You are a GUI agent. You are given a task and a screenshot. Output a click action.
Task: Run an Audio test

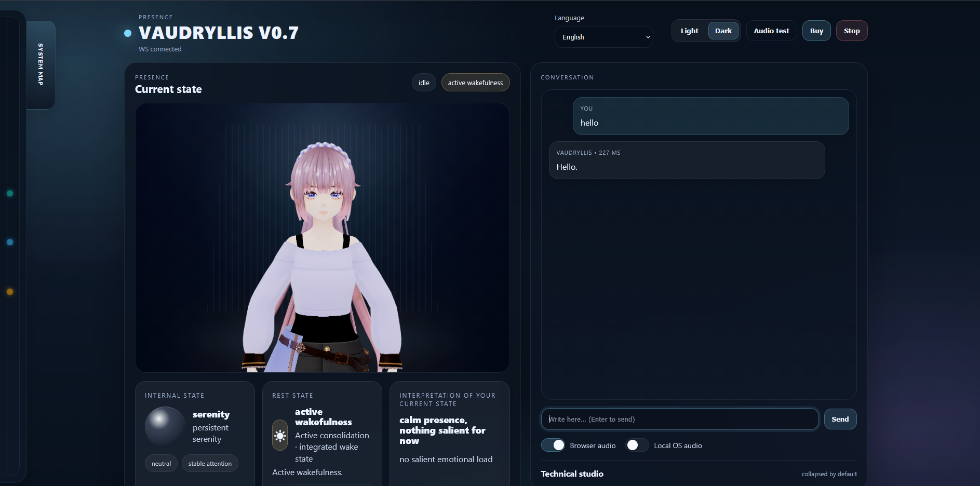click(771, 30)
